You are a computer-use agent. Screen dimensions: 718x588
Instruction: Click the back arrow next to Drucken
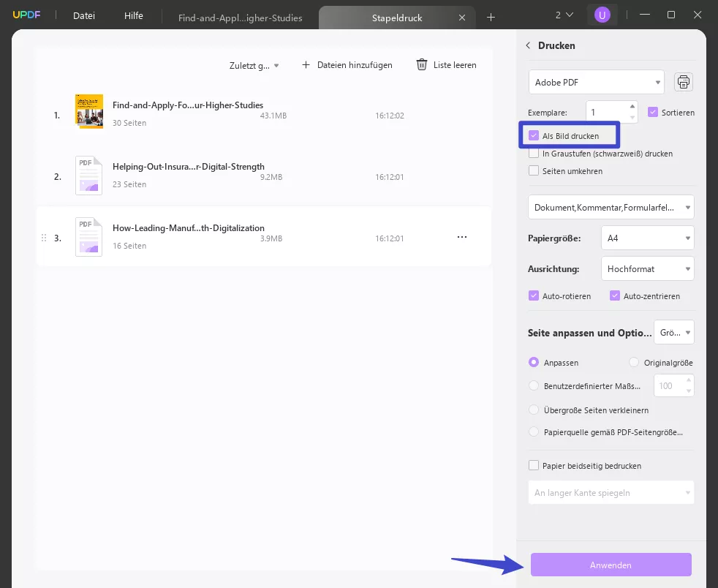click(528, 45)
